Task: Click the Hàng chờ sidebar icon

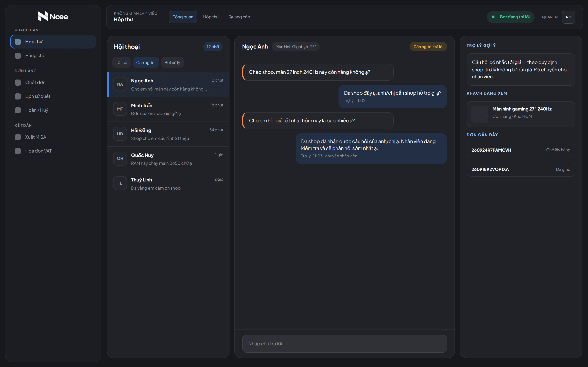Action: [18, 56]
